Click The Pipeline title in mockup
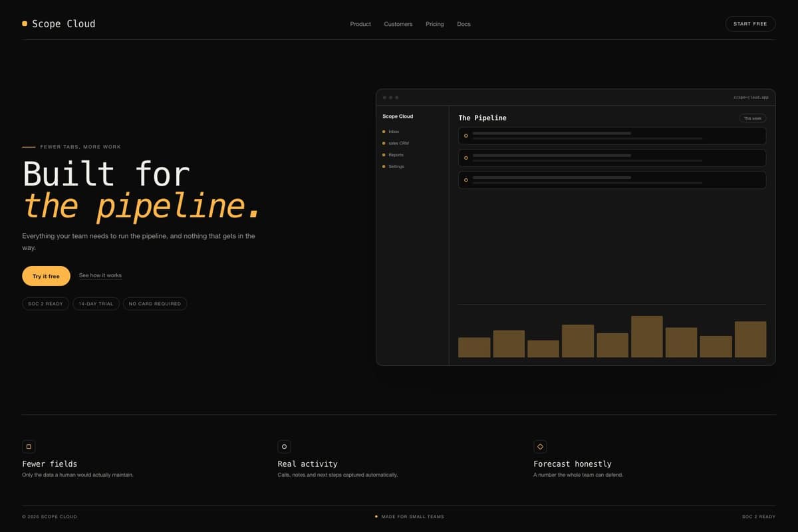Viewport: 798px width, 532px height. (482, 118)
